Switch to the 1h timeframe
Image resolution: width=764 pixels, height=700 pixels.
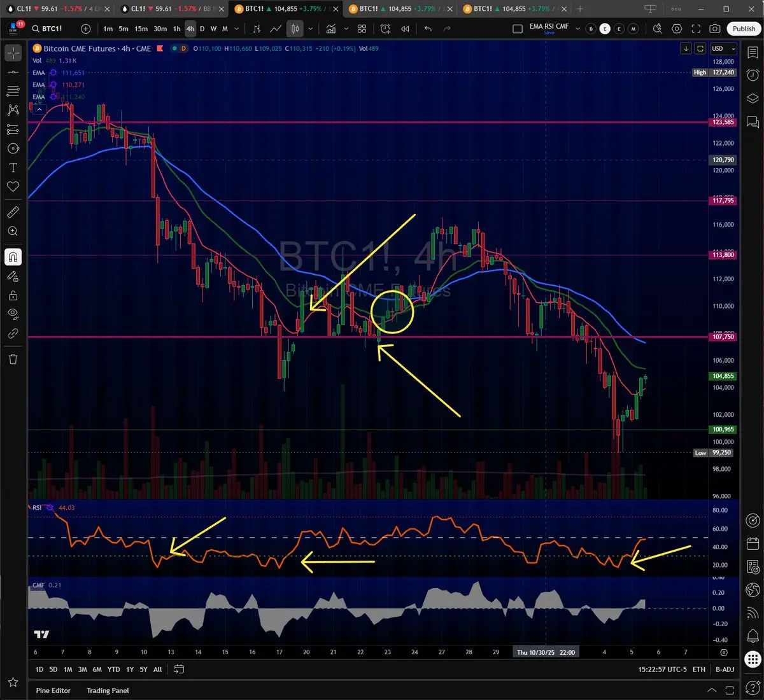pyautogui.click(x=176, y=29)
